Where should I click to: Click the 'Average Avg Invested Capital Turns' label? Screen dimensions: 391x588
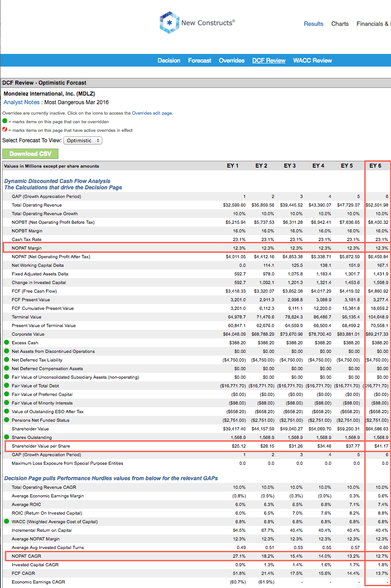click(x=48, y=548)
